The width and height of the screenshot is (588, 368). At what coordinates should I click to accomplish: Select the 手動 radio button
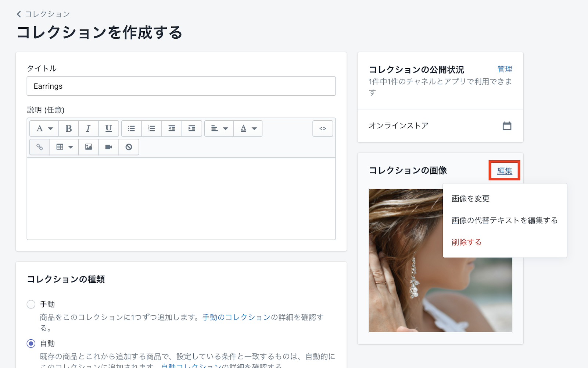[x=31, y=304]
